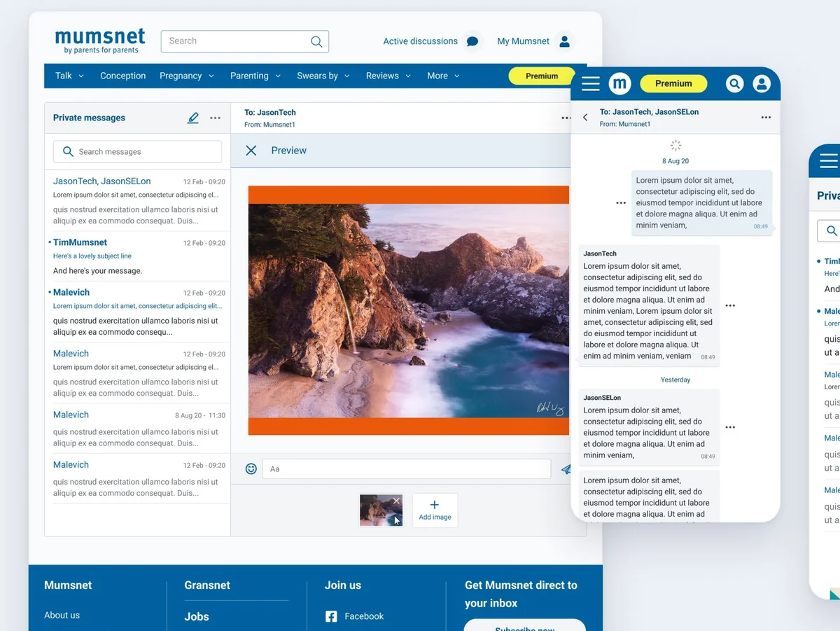Click the About us footer link
This screenshot has height=631, width=840.
pos(62,615)
